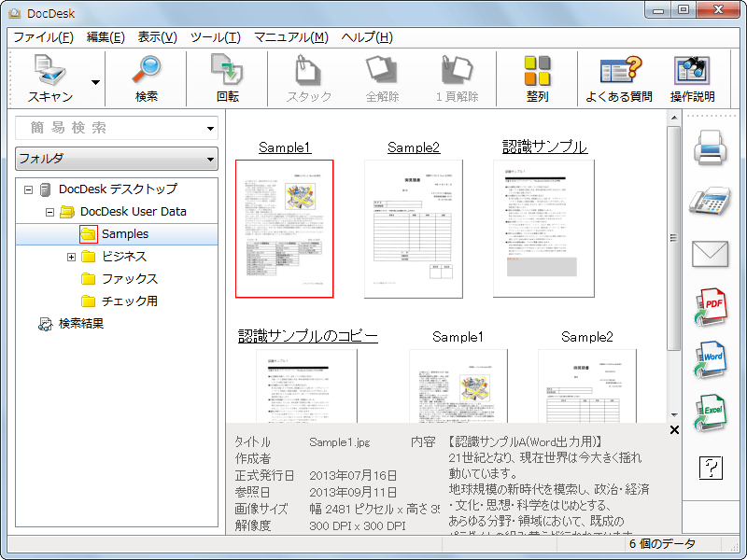This screenshot has width=747, height=560.
Task: Click the underlined Sample2 title link
Action: (414, 147)
